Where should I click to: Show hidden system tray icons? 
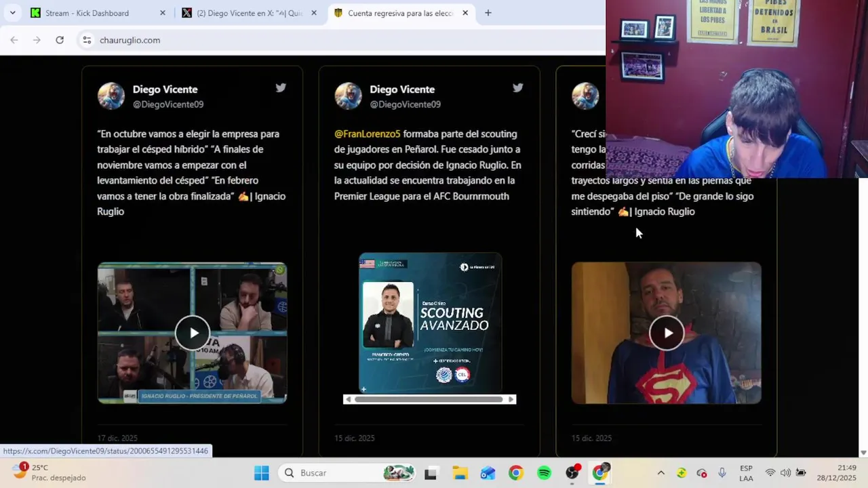point(660,473)
